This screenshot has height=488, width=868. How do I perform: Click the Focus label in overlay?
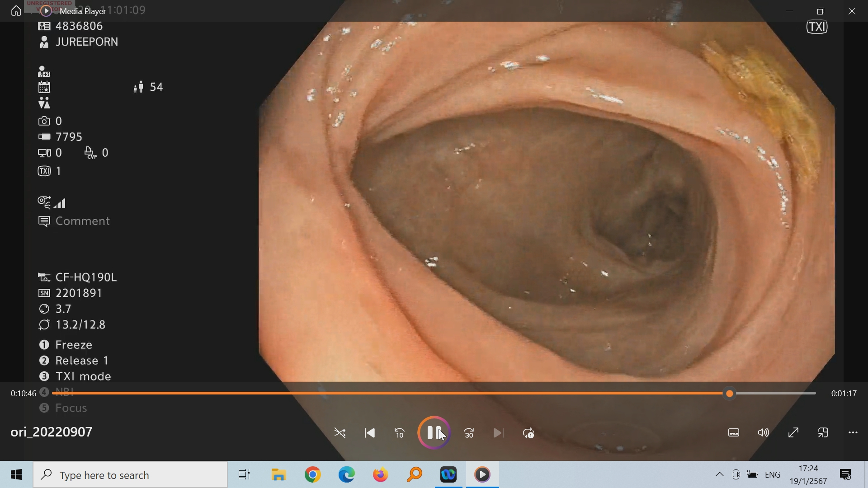click(71, 408)
